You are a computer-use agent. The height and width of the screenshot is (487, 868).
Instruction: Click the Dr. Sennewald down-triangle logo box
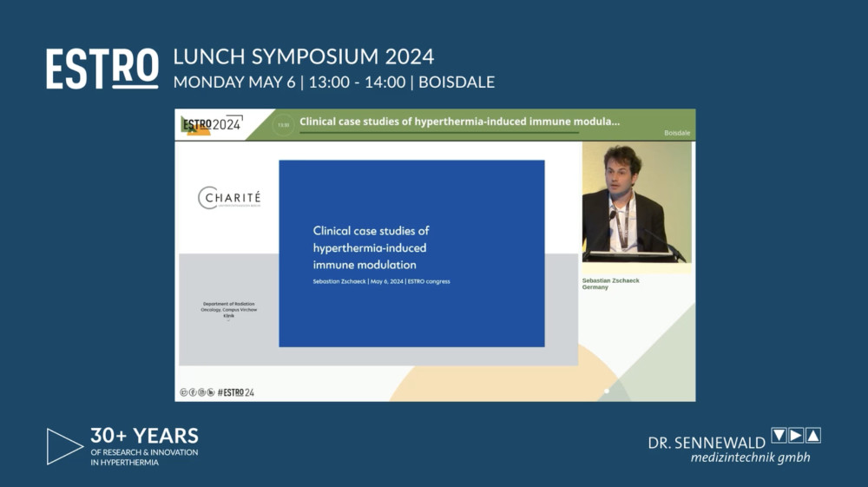pyautogui.click(x=779, y=435)
